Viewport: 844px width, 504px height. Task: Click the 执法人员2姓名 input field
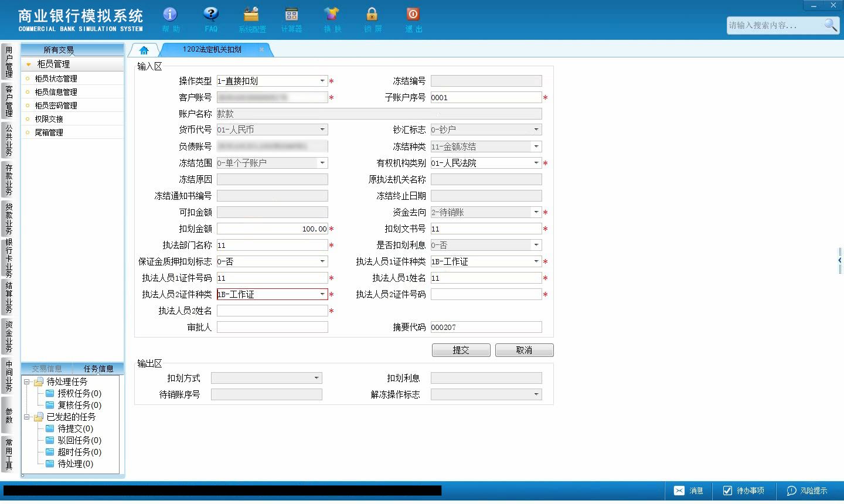click(x=272, y=311)
